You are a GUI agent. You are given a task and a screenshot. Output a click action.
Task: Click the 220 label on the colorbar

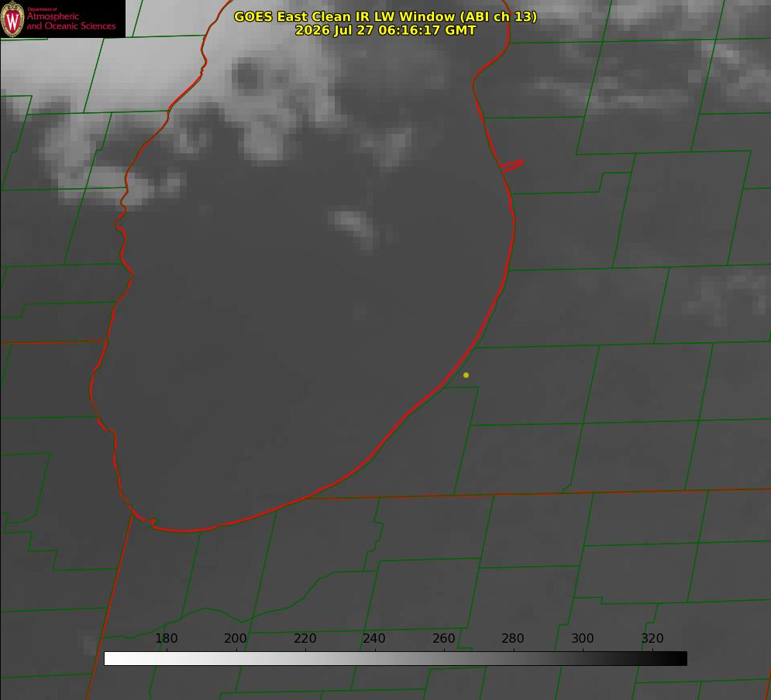(305, 638)
